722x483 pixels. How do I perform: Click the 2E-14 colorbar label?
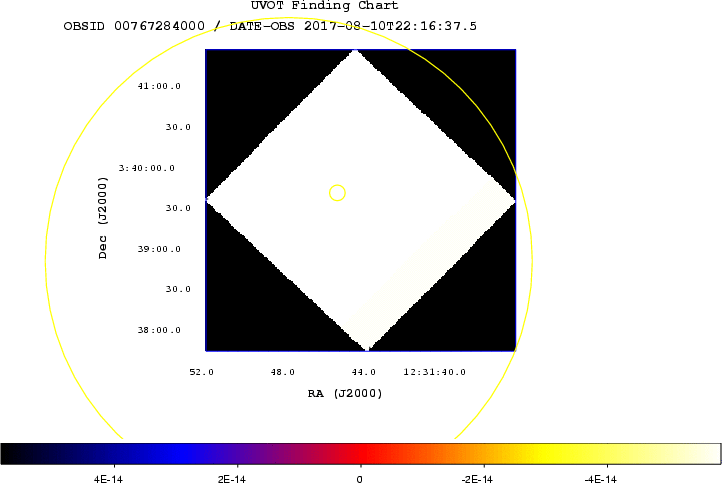pos(232,479)
